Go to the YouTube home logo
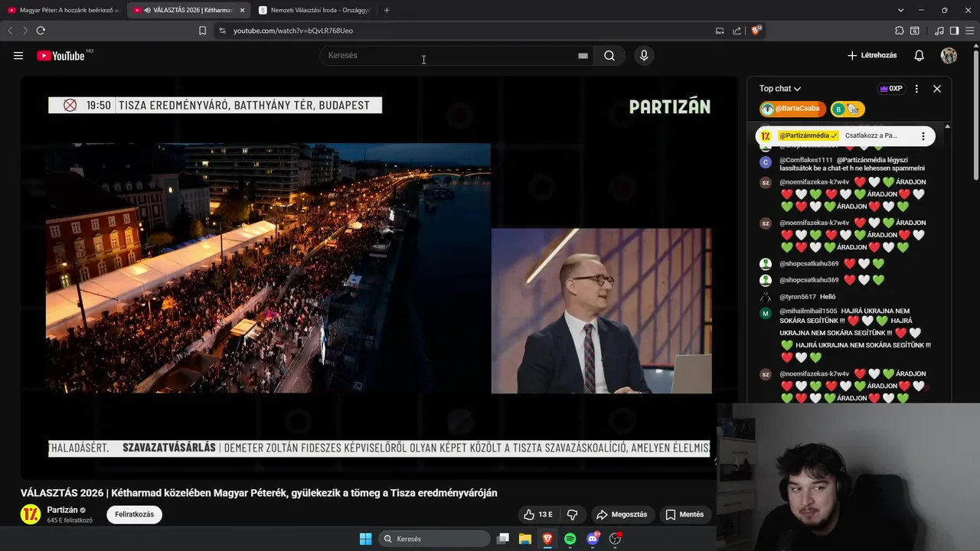This screenshot has height=551, width=980. [60, 55]
